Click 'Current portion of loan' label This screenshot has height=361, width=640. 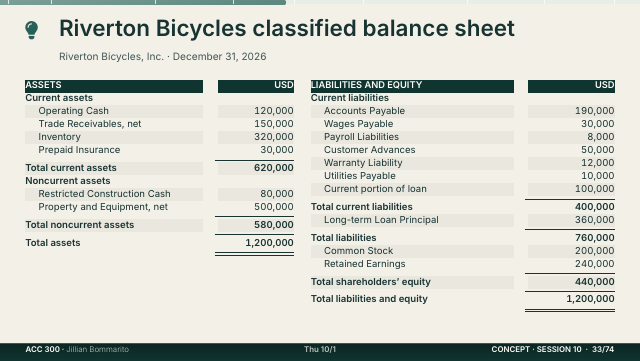pos(375,189)
